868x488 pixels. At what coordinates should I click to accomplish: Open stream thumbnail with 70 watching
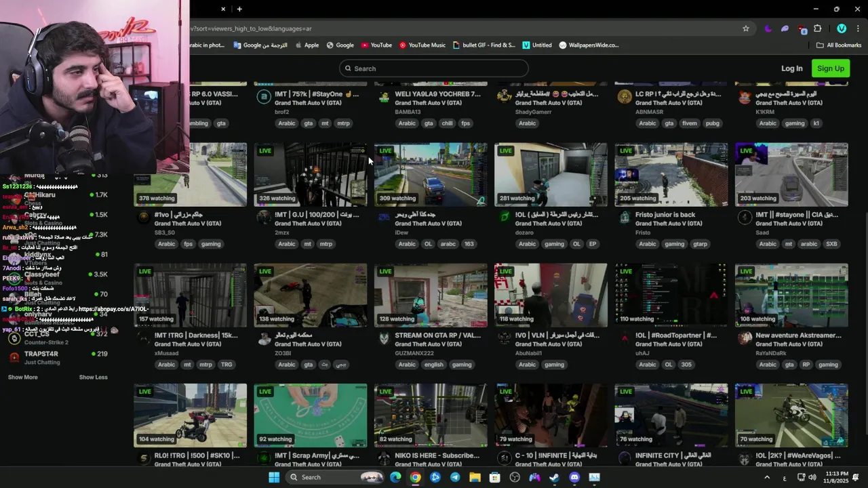click(x=791, y=415)
